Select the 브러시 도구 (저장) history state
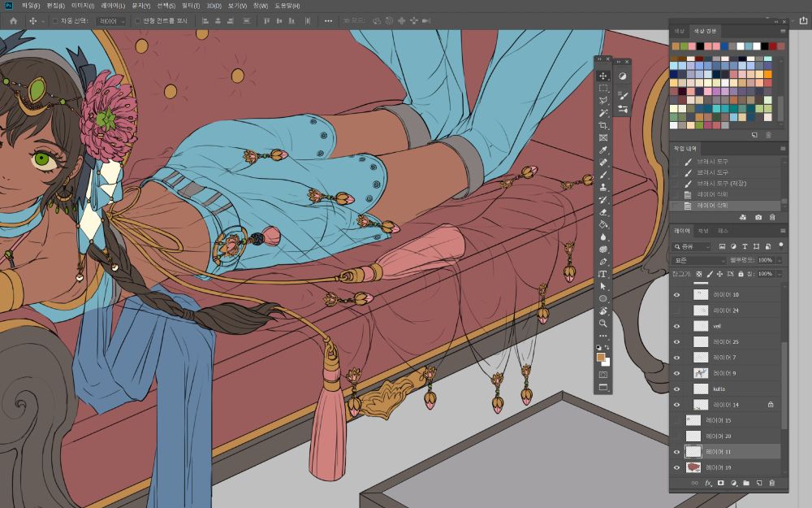812x508 pixels. point(725,184)
